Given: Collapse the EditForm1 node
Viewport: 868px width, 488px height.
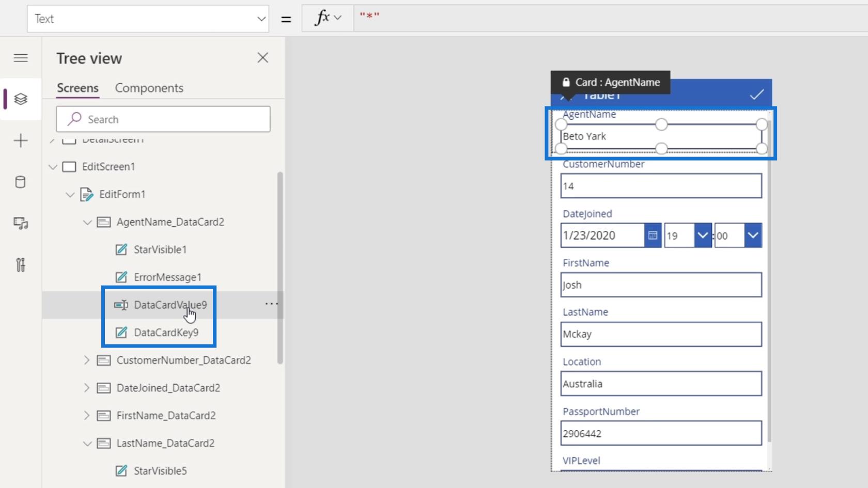Looking at the screenshot, I should pos(70,195).
